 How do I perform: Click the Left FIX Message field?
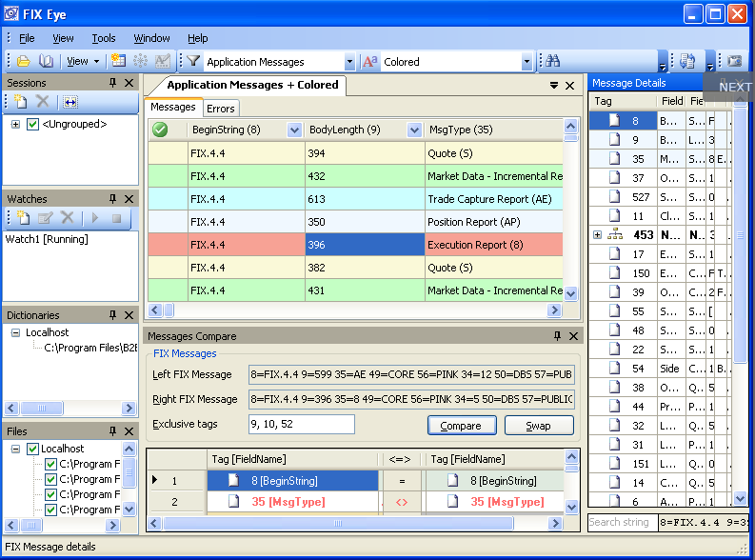point(411,374)
